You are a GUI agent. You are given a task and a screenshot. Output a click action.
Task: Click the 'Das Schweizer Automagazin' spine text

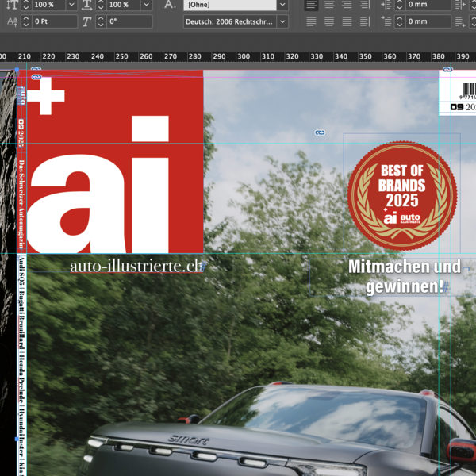21,205
